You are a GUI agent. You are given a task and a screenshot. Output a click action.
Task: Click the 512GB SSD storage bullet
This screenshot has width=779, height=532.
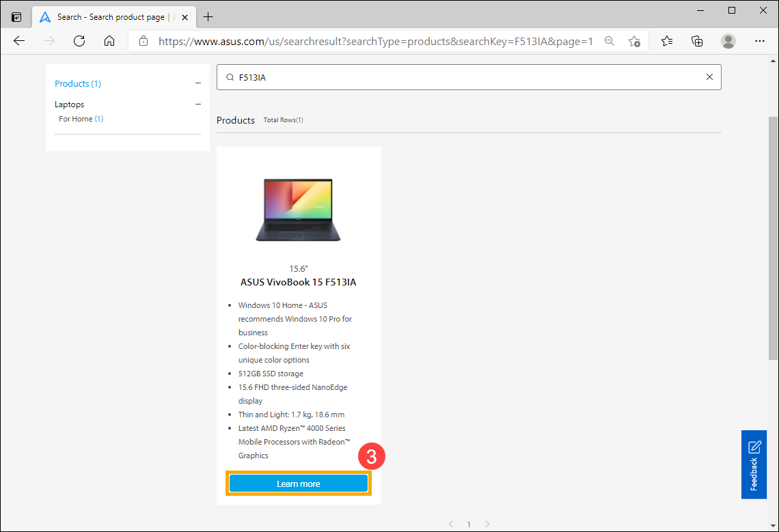(x=271, y=374)
